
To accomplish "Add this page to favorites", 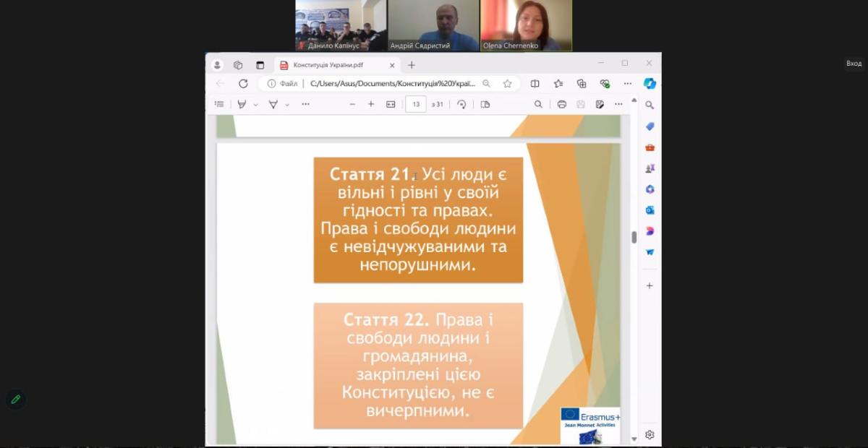I will (508, 84).
